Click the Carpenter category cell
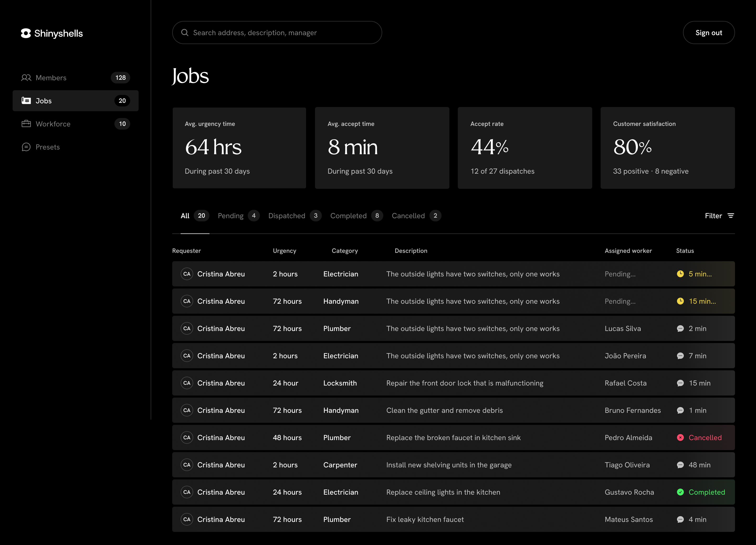756x545 pixels. coord(340,465)
